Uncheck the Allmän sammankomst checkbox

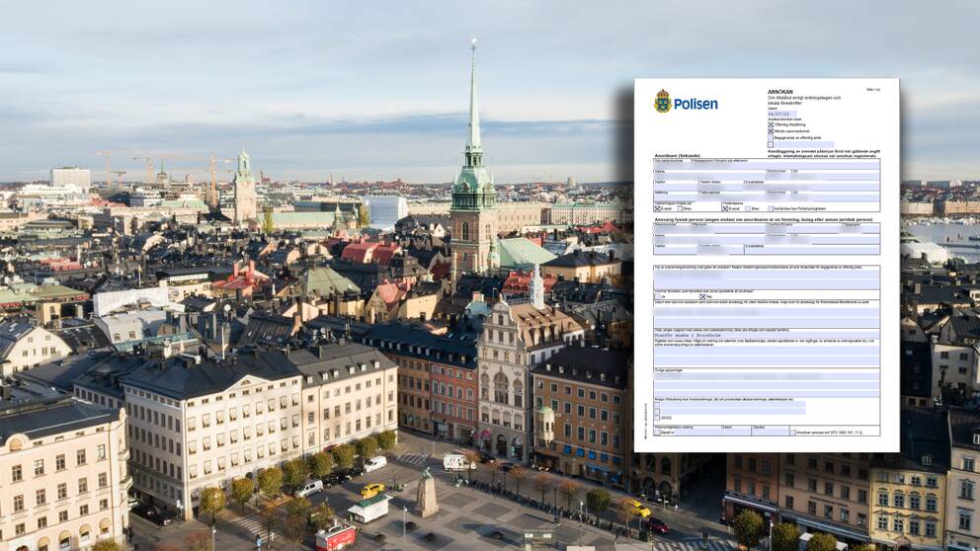point(771,131)
